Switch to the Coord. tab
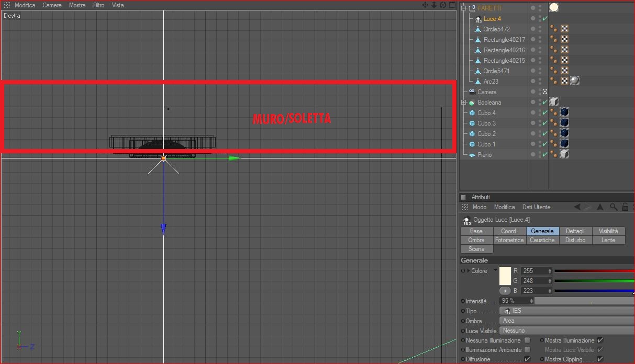The width and height of the screenshot is (635, 364). (509, 231)
